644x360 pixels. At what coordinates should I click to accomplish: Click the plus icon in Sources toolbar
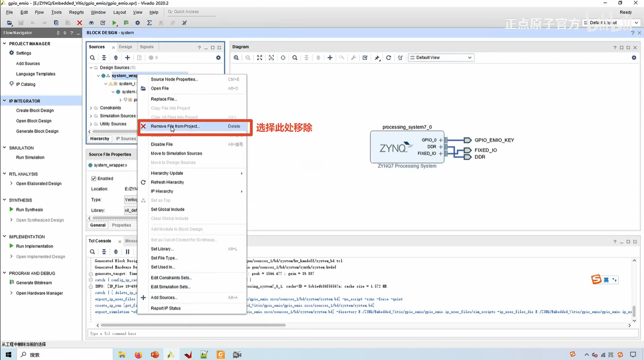click(127, 58)
